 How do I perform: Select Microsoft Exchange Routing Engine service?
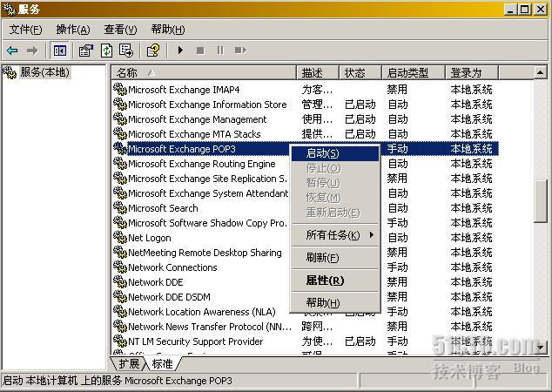click(x=202, y=164)
